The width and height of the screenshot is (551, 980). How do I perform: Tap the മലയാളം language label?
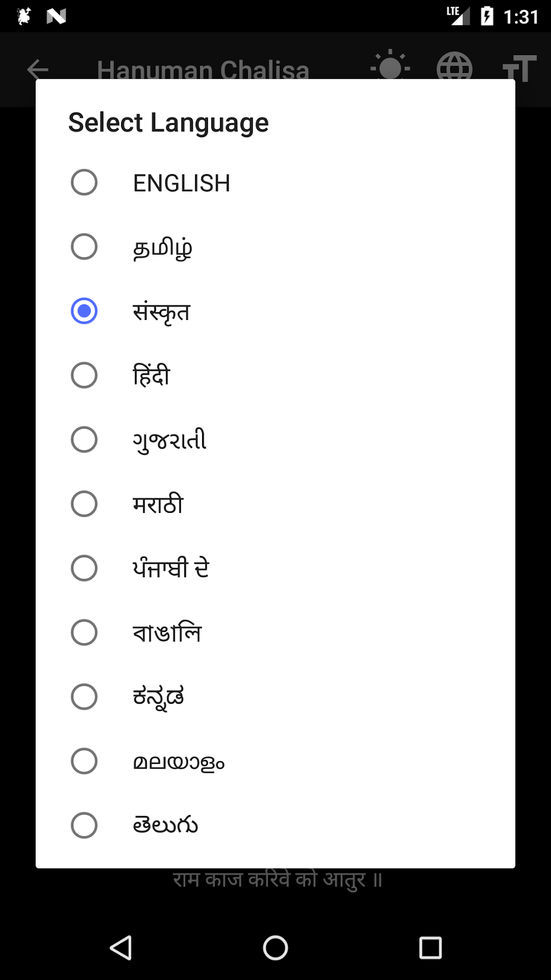179,762
